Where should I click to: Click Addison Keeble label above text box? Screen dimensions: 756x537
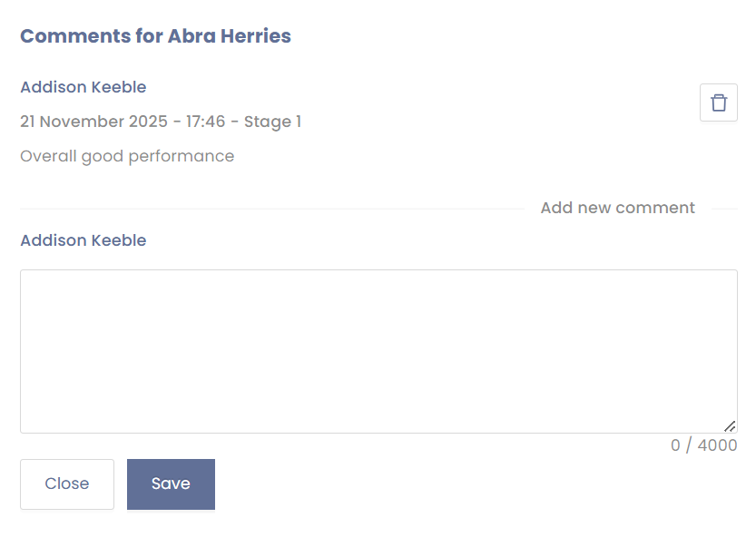point(83,240)
